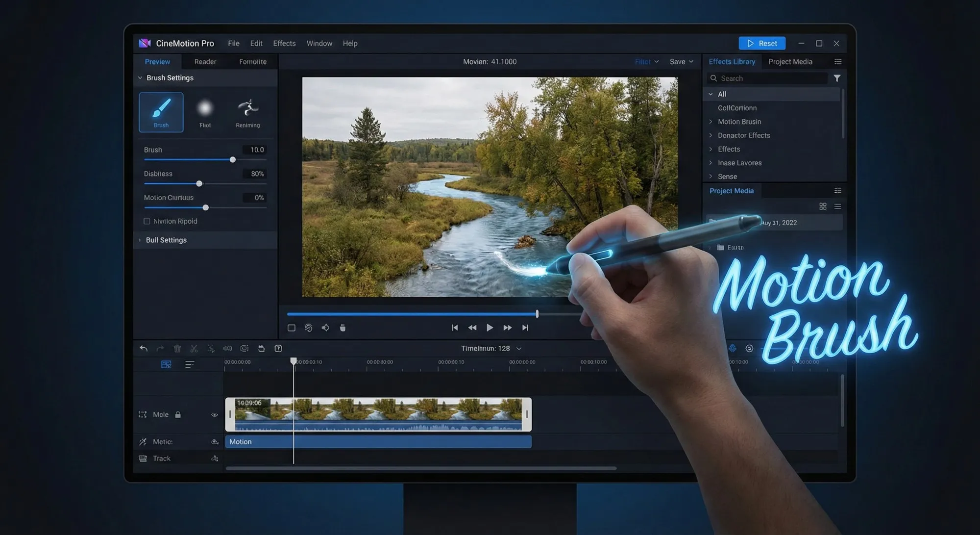Select the Brush tool in Brush Settings

coord(161,112)
